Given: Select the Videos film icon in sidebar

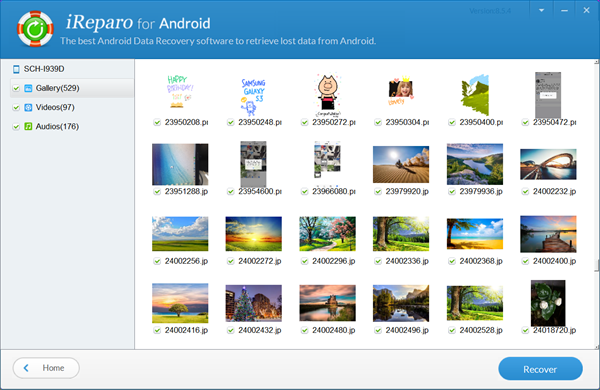Looking at the screenshot, I should click(28, 108).
